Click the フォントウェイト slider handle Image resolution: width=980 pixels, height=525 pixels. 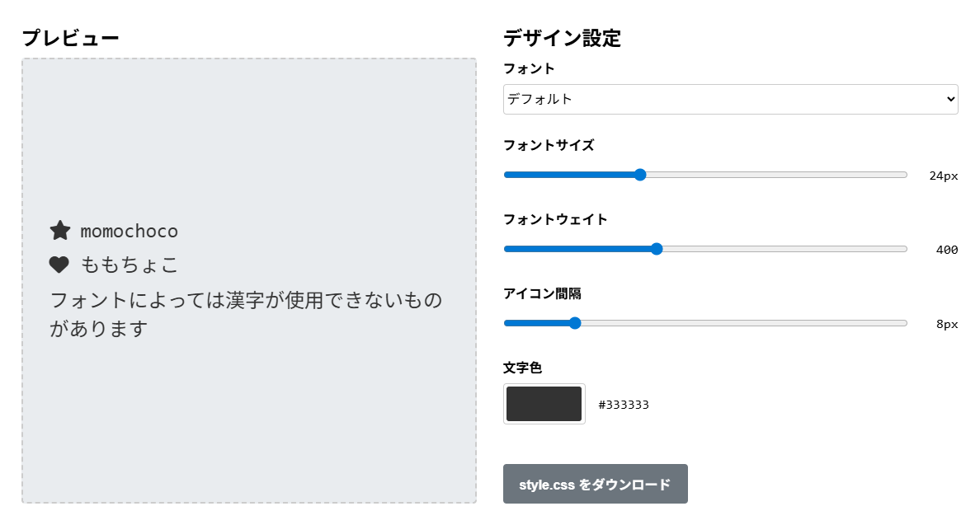(x=657, y=249)
